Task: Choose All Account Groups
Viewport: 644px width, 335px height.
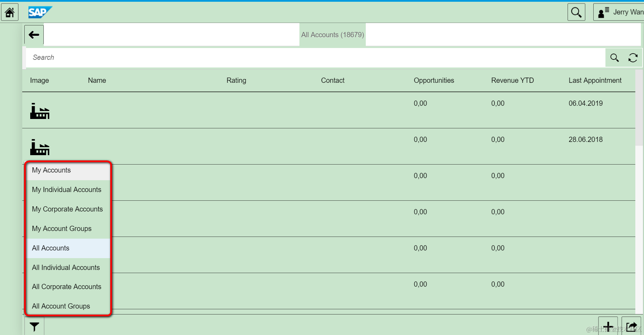Action: point(69,306)
